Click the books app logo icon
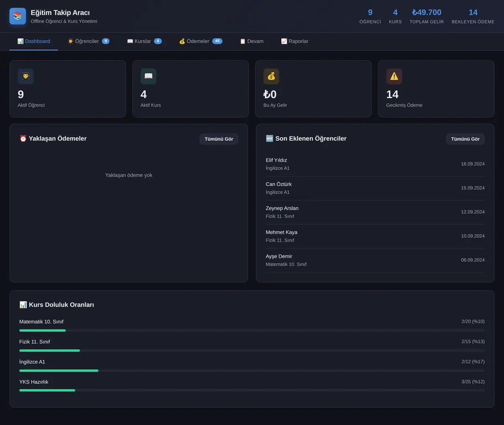 click(18, 16)
